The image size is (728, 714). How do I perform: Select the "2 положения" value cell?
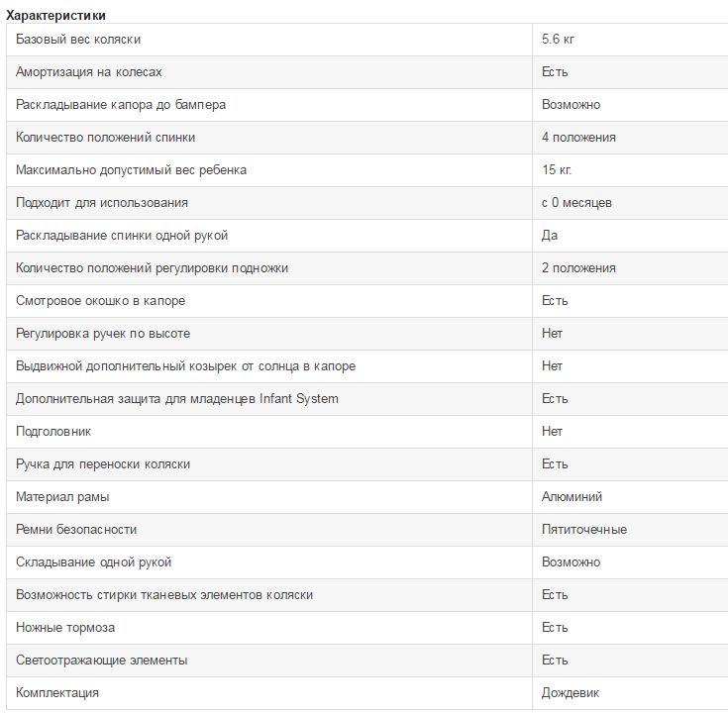578,268
